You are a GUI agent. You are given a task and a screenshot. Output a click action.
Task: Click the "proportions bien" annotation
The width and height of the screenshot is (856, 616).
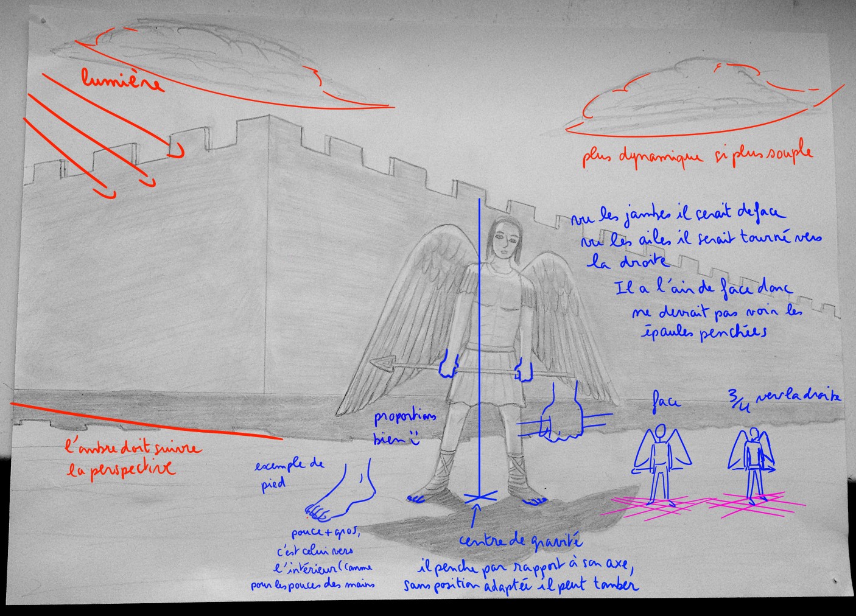pyautogui.click(x=404, y=427)
